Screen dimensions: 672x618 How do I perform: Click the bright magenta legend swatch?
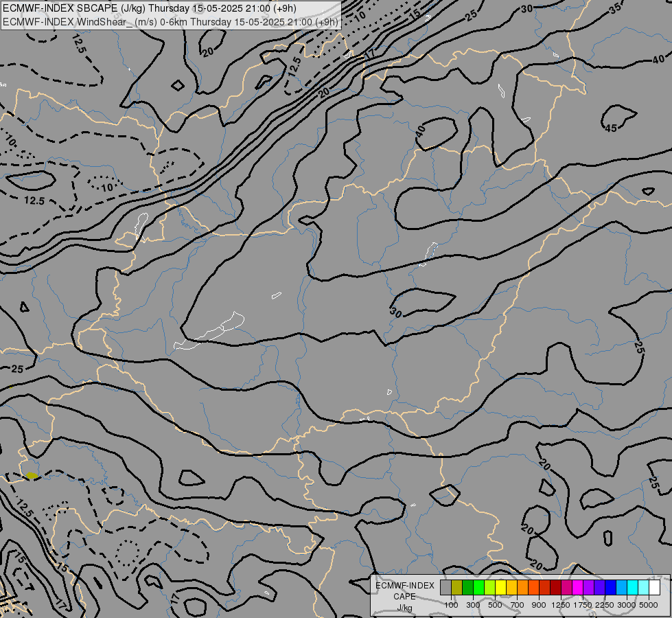click(578, 587)
